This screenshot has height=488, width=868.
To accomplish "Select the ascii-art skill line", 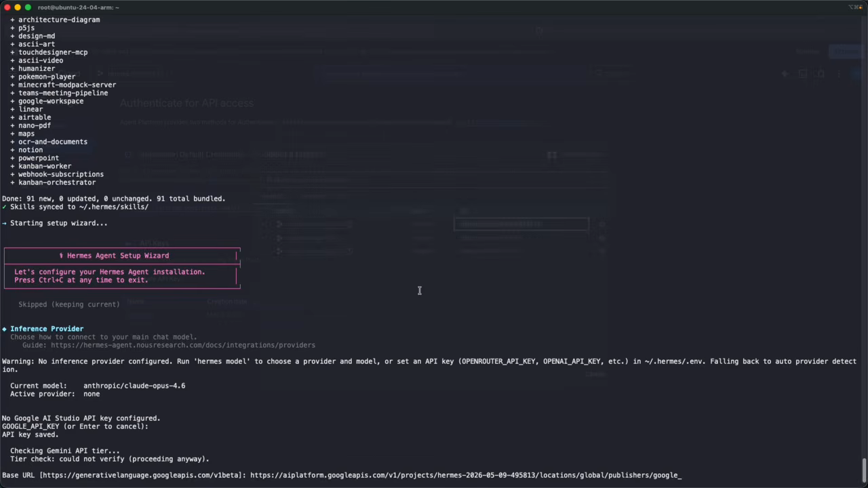I will (33, 44).
